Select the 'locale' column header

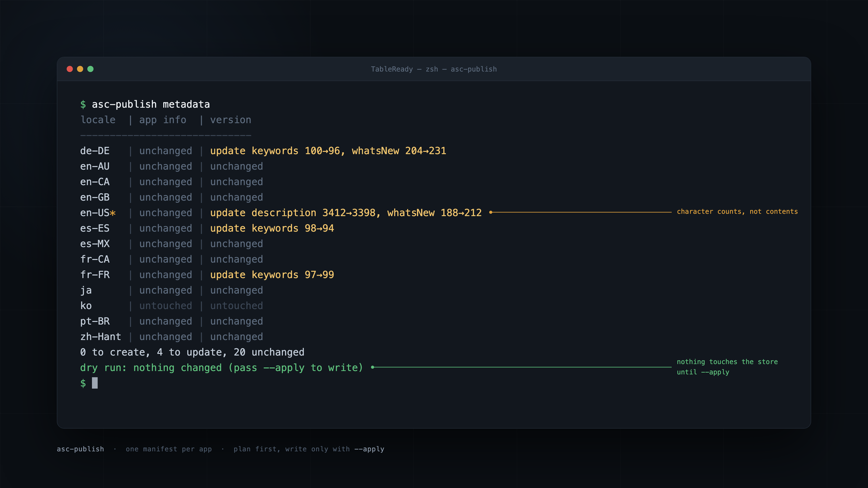(x=98, y=120)
